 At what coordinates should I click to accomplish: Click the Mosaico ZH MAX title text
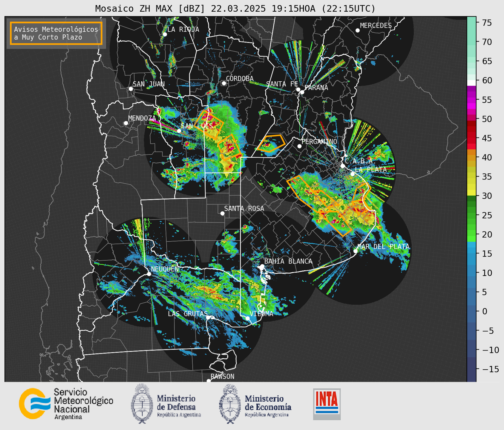[x=235, y=9]
